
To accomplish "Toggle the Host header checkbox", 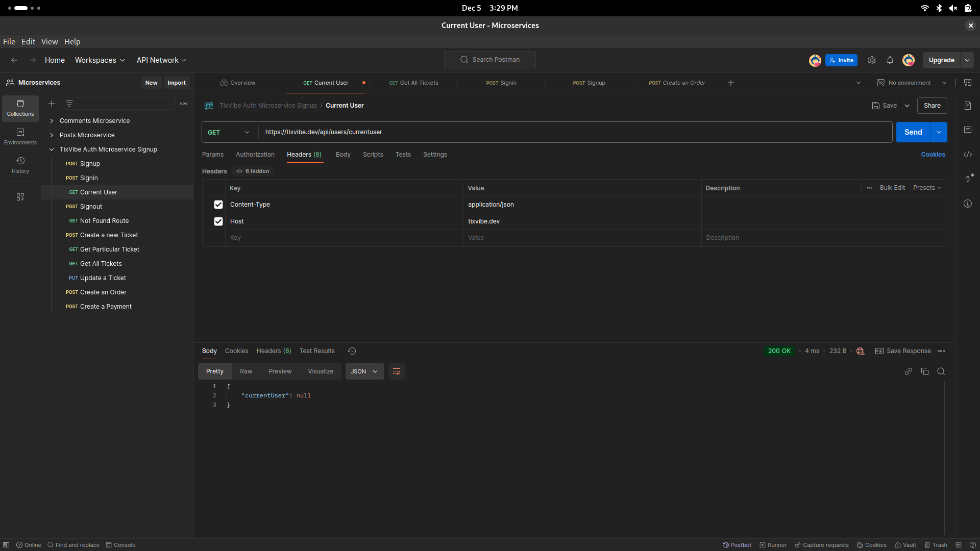I will point(218,221).
